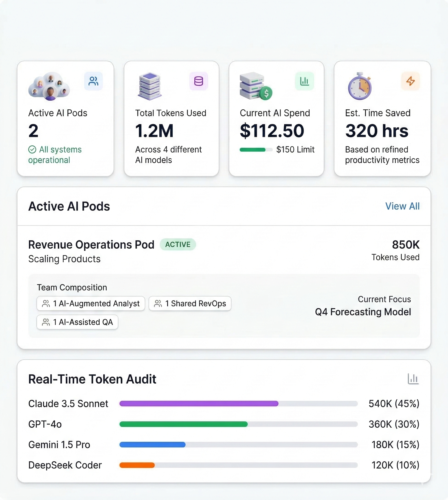Click the green check circle status icon

[x=32, y=149]
